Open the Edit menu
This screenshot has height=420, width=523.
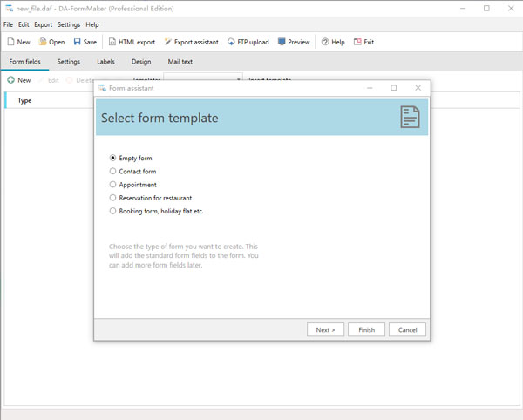(24, 24)
